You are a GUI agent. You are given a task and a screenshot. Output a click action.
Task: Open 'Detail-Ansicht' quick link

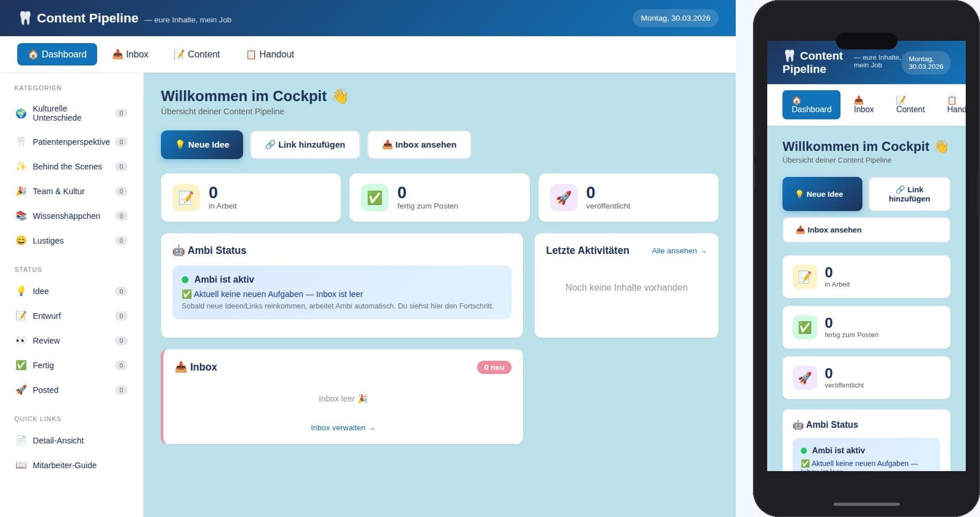tap(71, 441)
